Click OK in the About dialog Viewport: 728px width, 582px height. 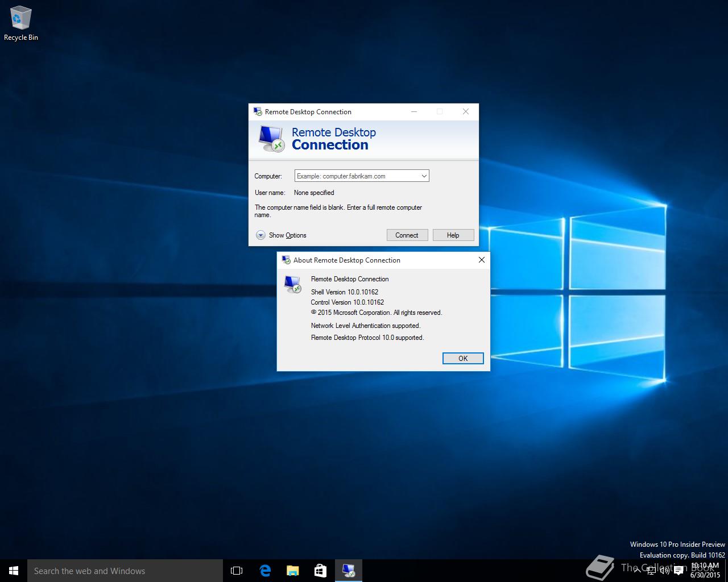pyautogui.click(x=463, y=359)
